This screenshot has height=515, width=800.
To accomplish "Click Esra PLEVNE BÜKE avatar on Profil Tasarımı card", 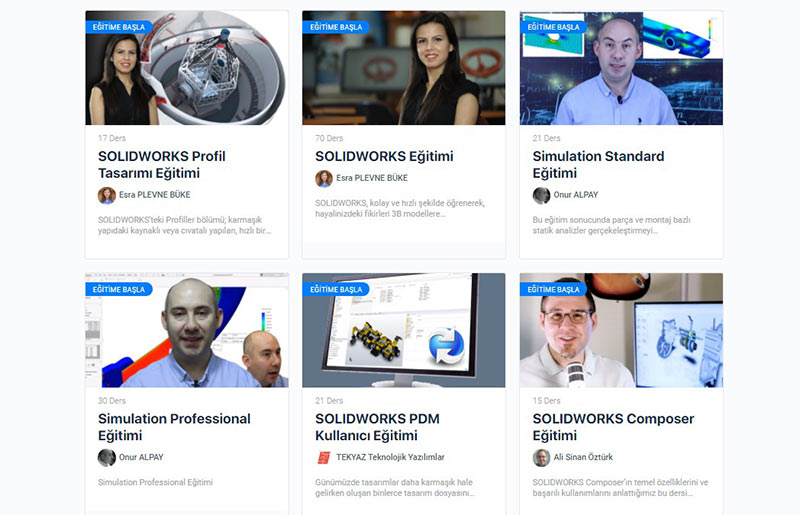I will pyautogui.click(x=107, y=195).
